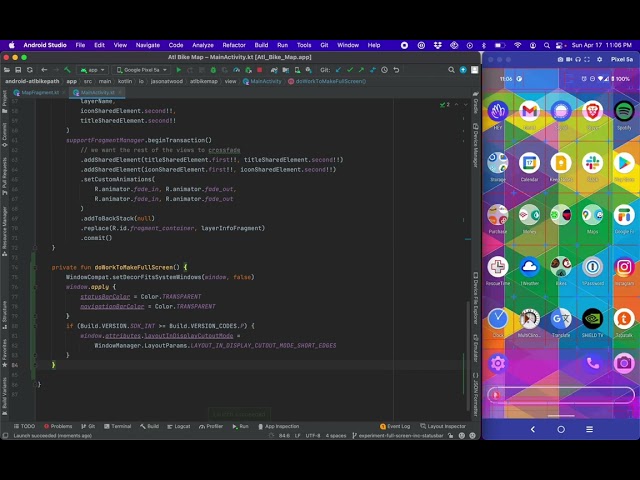This screenshot has width=640, height=480.
Task: Open the Profiler tool window at the bottom
Action: [211, 426]
